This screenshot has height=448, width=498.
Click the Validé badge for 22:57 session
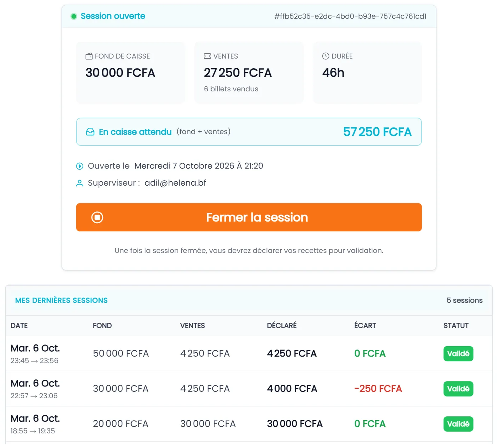tap(458, 389)
